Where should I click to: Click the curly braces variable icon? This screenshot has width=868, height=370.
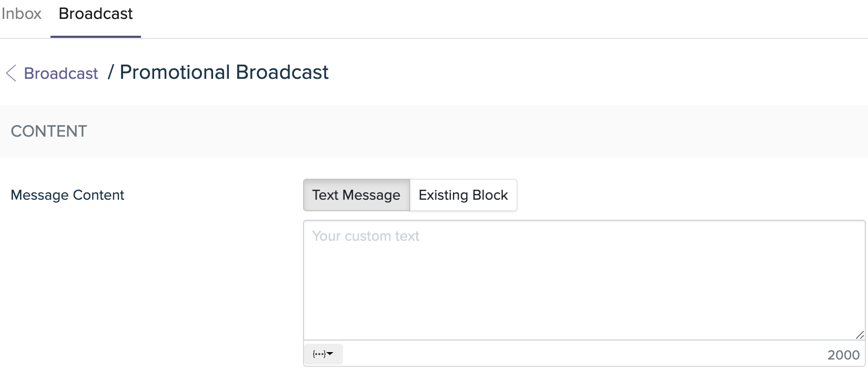[x=319, y=354]
